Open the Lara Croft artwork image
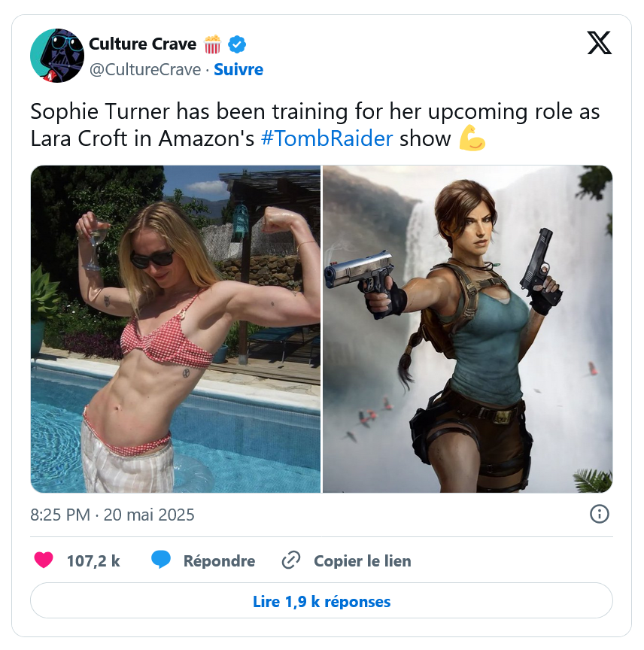The image size is (644, 650). (x=468, y=329)
